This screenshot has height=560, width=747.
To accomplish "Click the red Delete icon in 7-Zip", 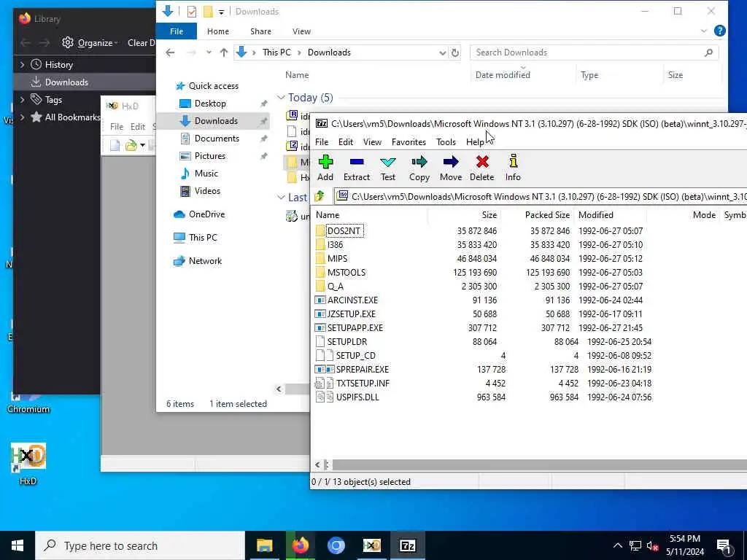I will (482, 163).
